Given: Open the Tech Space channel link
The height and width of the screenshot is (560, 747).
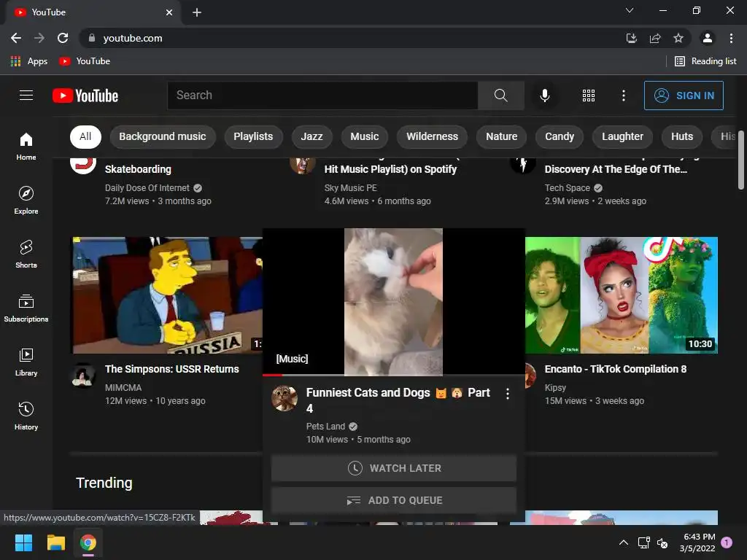Looking at the screenshot, I should 568,188.
